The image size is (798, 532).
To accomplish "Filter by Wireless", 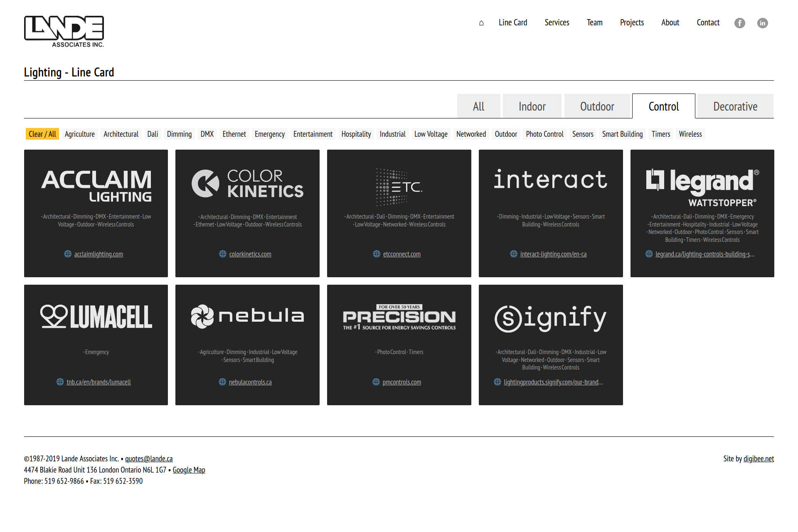I will click(x=690, y=134).
